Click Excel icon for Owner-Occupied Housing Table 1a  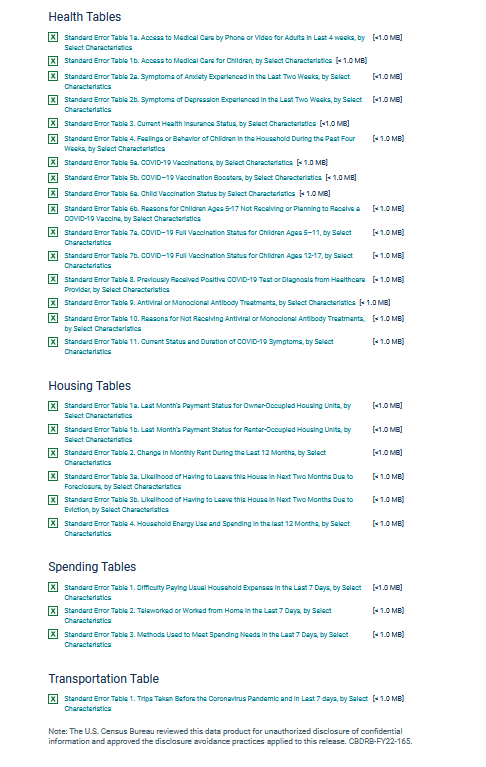coord(53,406)
